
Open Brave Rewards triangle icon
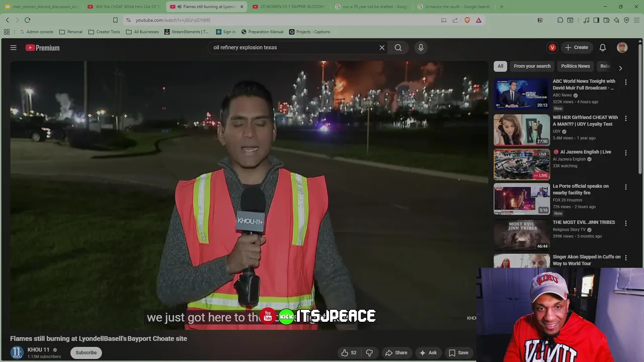(478, 20)
